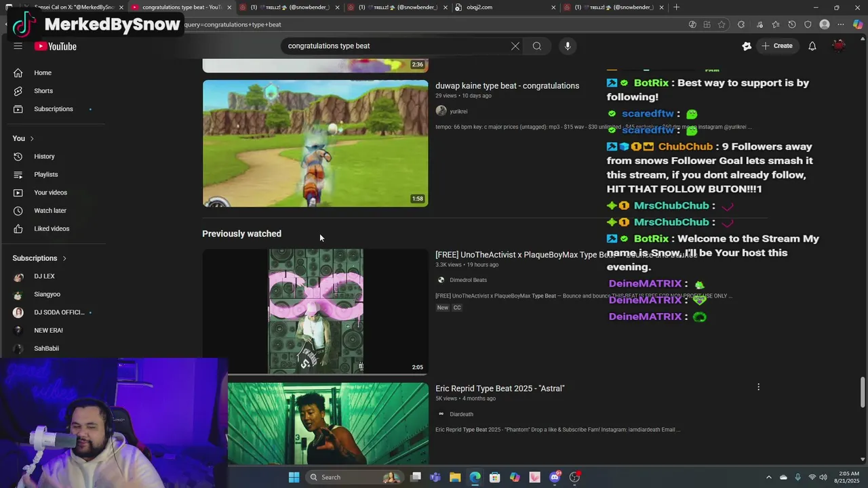Open Discord from the taskbar
Image resolution: width=868 pixels, height=488 pixels.
555,477
